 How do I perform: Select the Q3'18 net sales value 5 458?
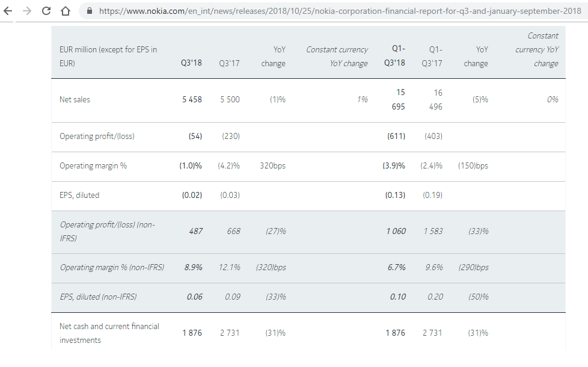coord(192,100)
